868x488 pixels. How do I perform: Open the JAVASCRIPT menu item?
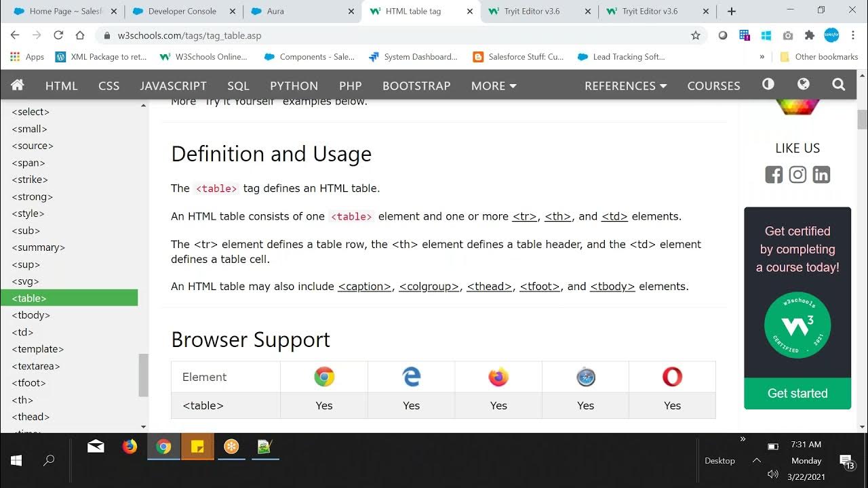(173, 86)
